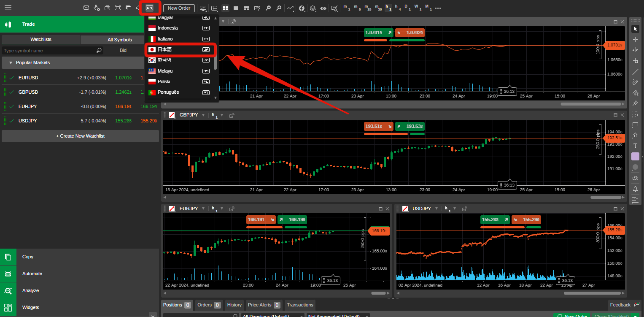Select the m1 timeframe

[x=347, y=8]
